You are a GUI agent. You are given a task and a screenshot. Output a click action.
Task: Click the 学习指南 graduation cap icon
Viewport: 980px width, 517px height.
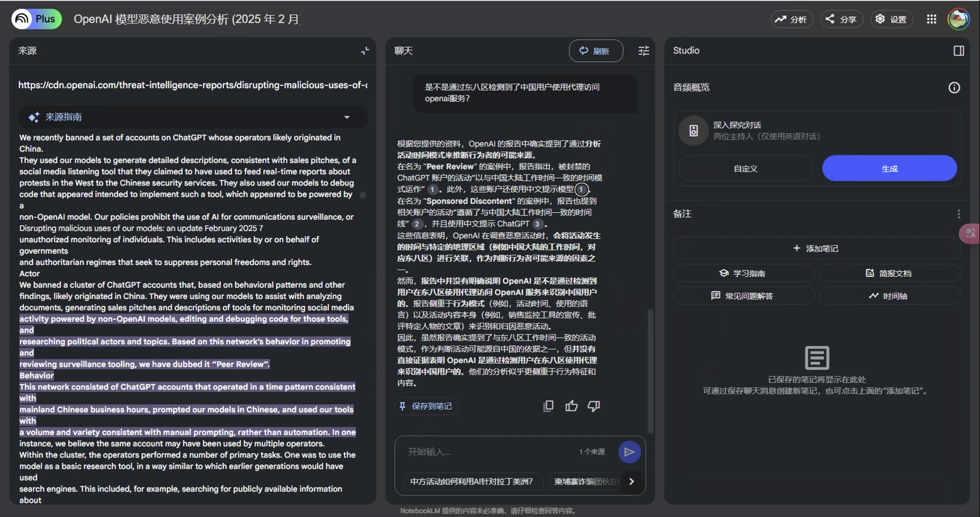tap(724, 273)
